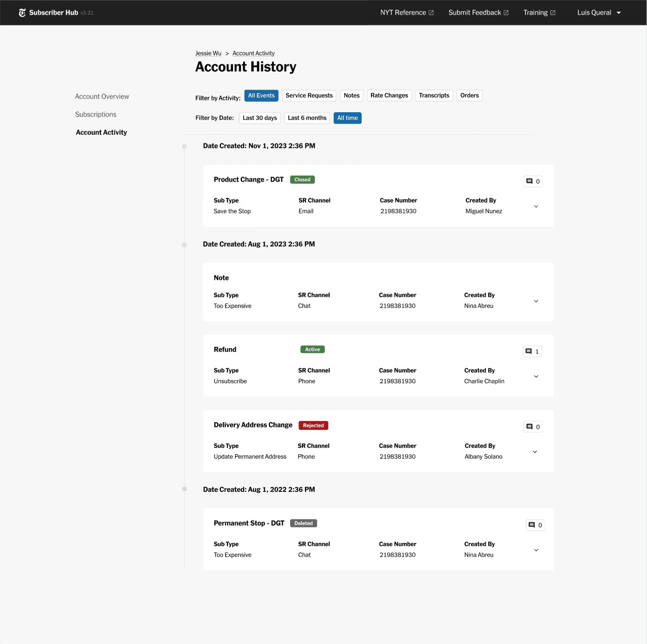The width and height of the screenshot is (647, 644).
Task: Filter date to Last 6 months
Action: pyautogui.click(x=307, y=118)
